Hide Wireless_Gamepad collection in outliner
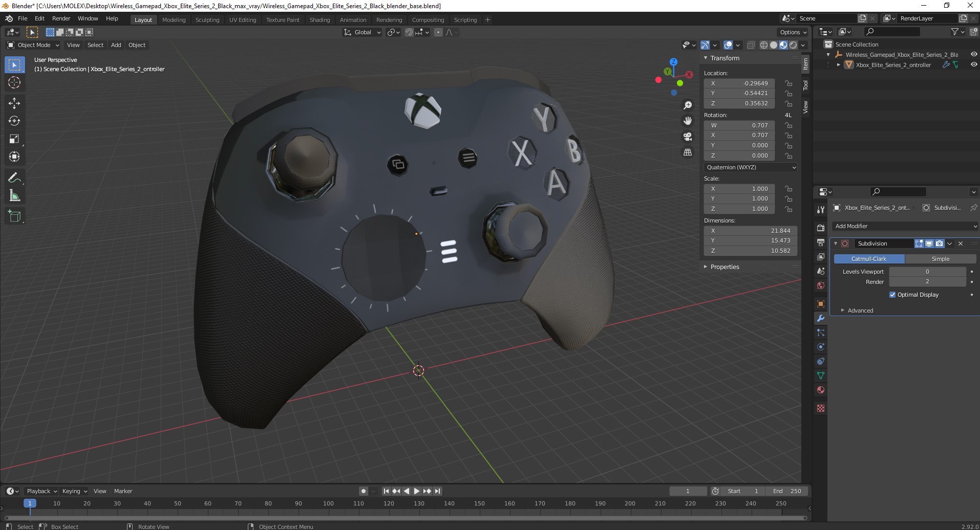This screenshot has height=530, width=980. [x=974, y=54]
